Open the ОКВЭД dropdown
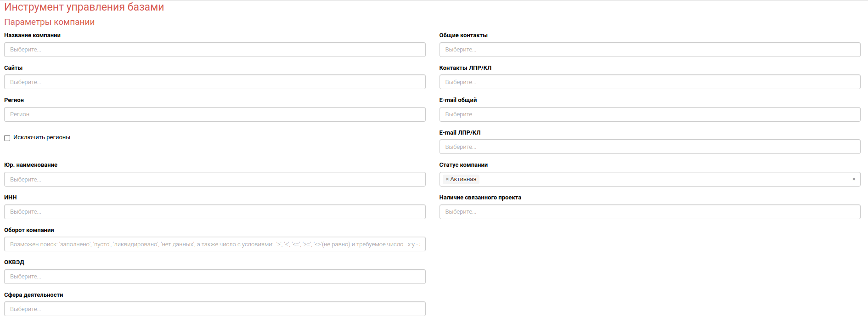 coord(214,277)
